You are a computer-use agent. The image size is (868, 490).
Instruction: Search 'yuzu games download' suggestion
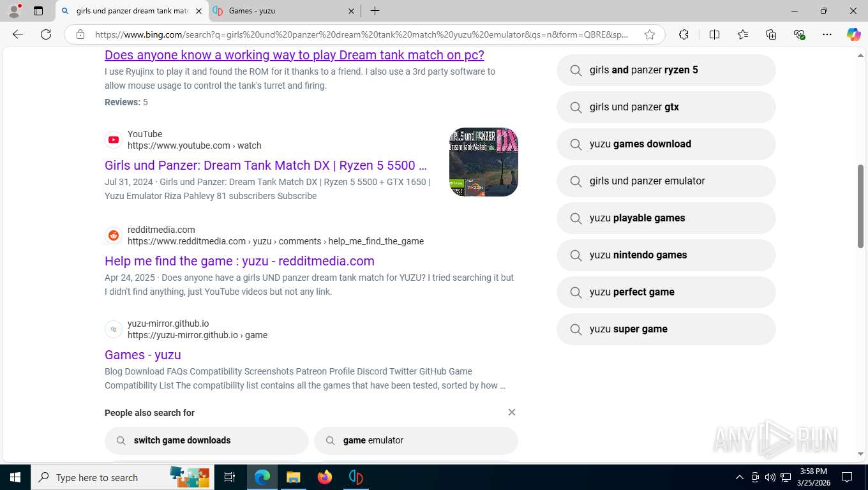666,144
